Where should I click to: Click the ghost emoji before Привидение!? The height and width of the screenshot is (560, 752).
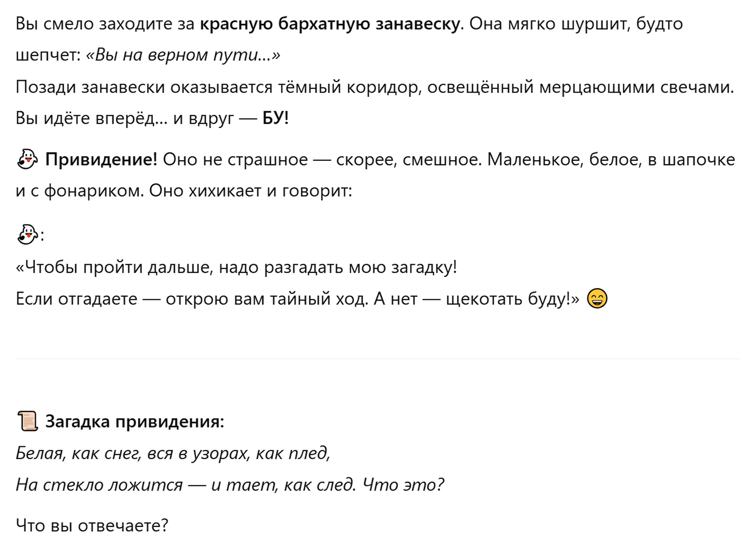coord(27,159)
